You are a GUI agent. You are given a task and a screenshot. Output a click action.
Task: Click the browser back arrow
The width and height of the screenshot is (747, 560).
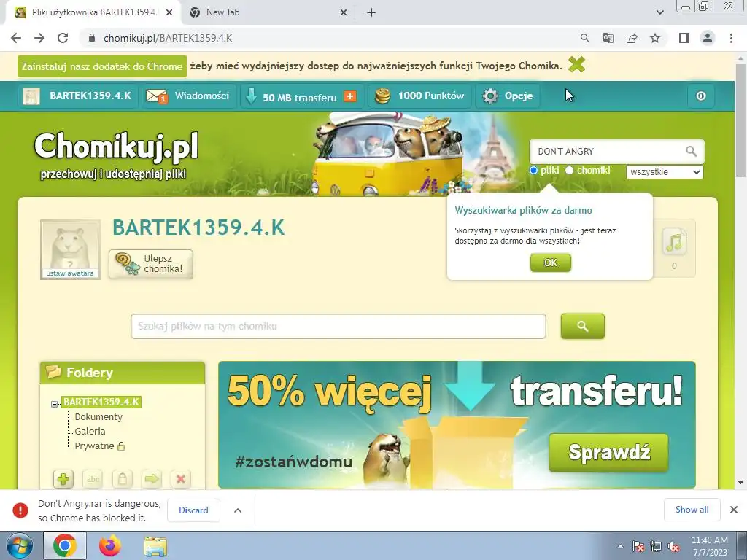16,38
